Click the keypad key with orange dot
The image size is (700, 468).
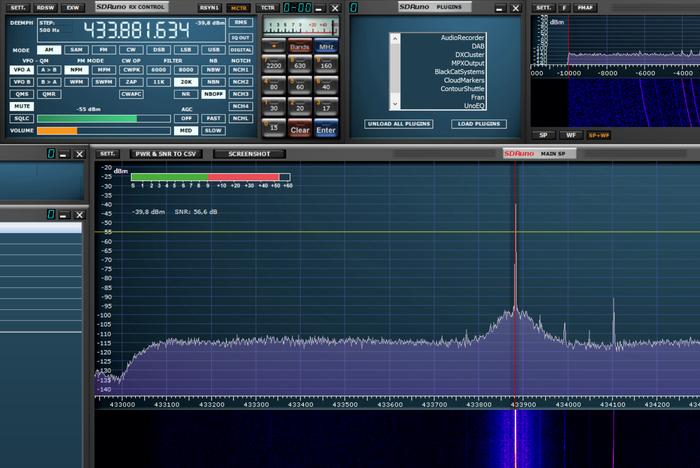274,46
